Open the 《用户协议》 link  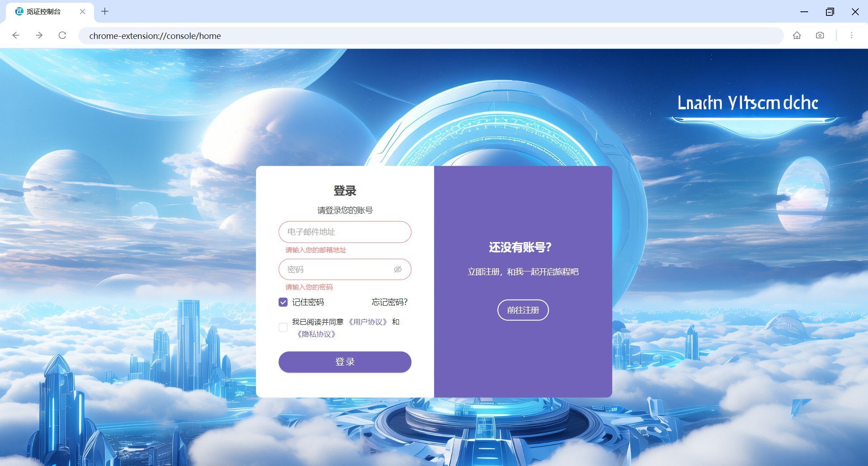[x=368, y=322]
